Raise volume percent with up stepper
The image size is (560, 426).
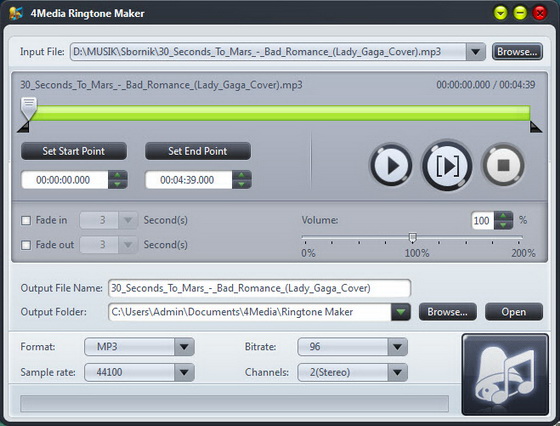click(x=504, y=216)
